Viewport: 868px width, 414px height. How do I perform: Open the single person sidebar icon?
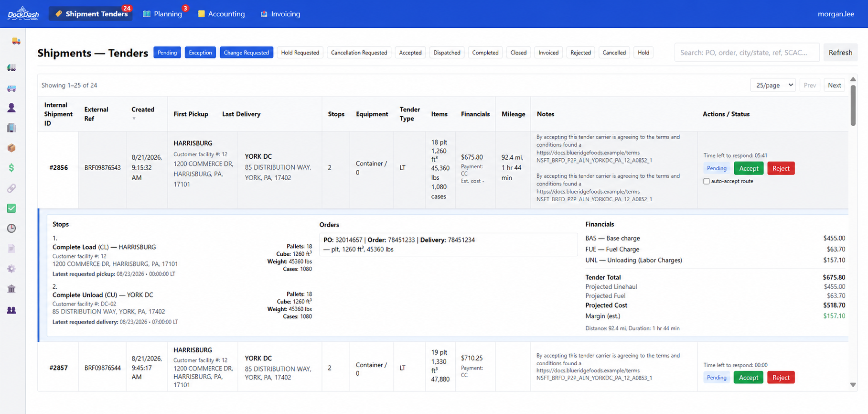11,108
